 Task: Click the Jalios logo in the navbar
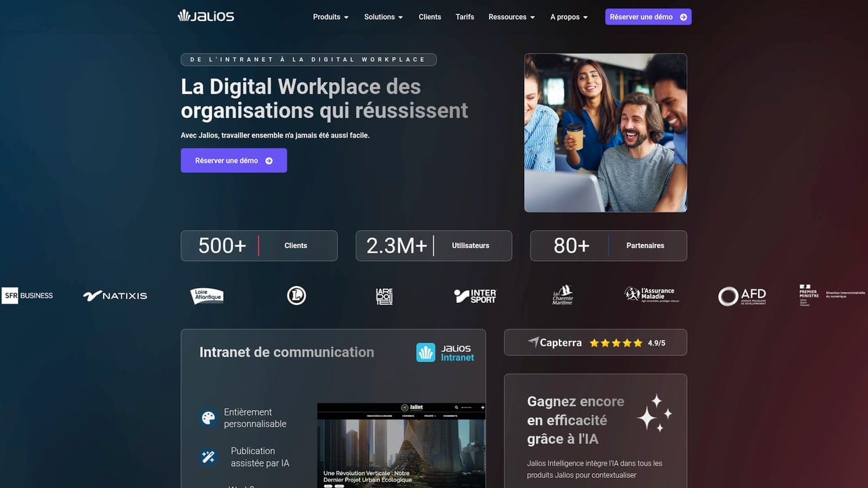tap(205, 16)
